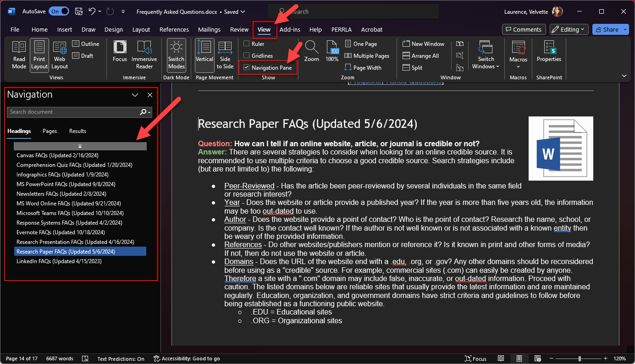
Task: Enable Focus mode in ribbon
Action: pos(120,51)
